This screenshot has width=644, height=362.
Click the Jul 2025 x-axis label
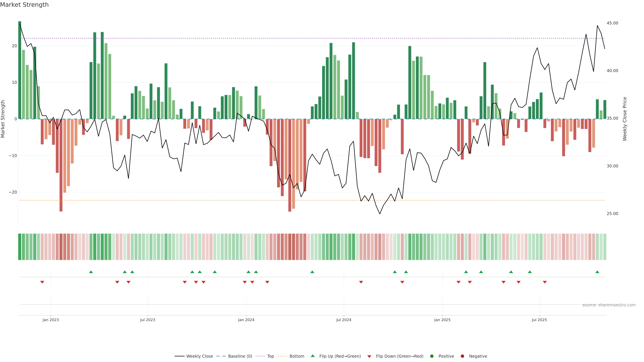(539, 320)
